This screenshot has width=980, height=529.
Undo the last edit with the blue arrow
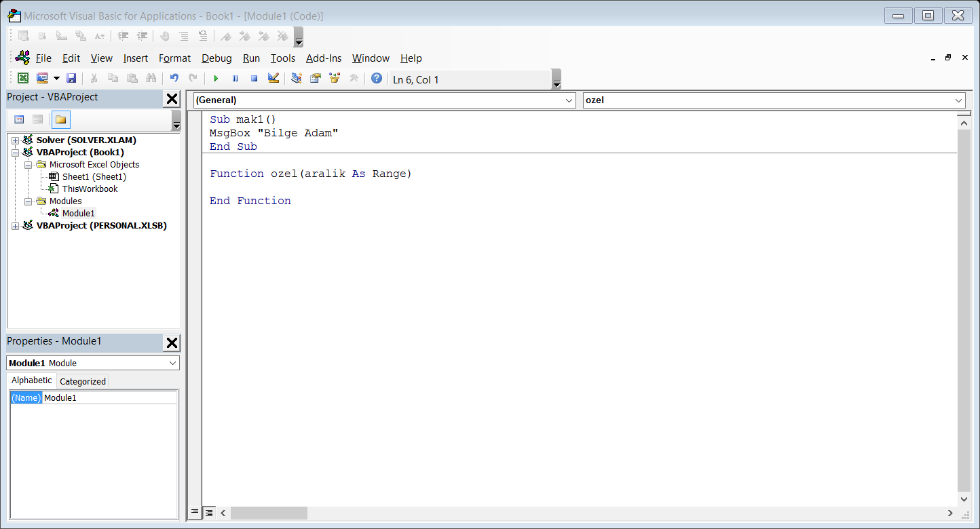coord(174,79)
